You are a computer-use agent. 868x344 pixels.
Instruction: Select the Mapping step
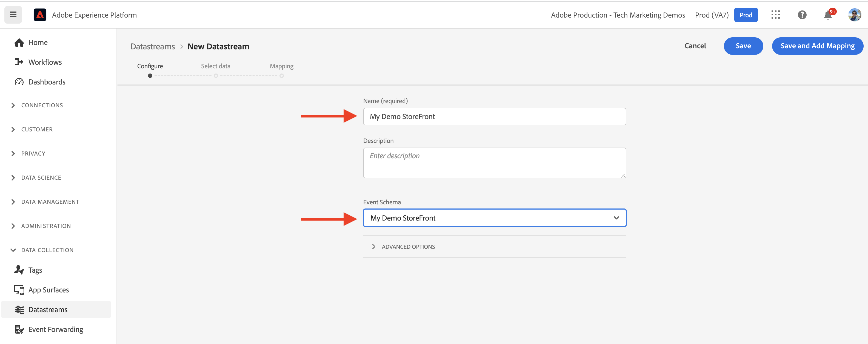281,66
